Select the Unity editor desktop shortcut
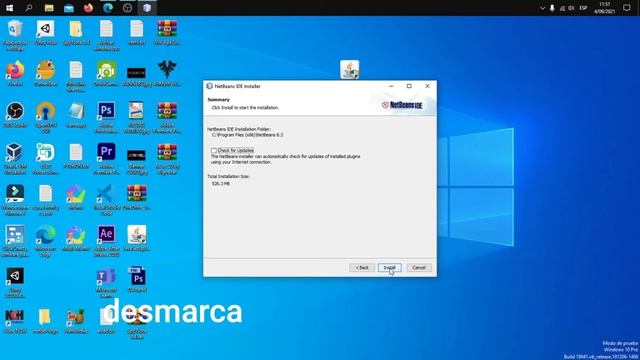The height and width of the screenshot is (360, 640). click(x=15, y=282)
